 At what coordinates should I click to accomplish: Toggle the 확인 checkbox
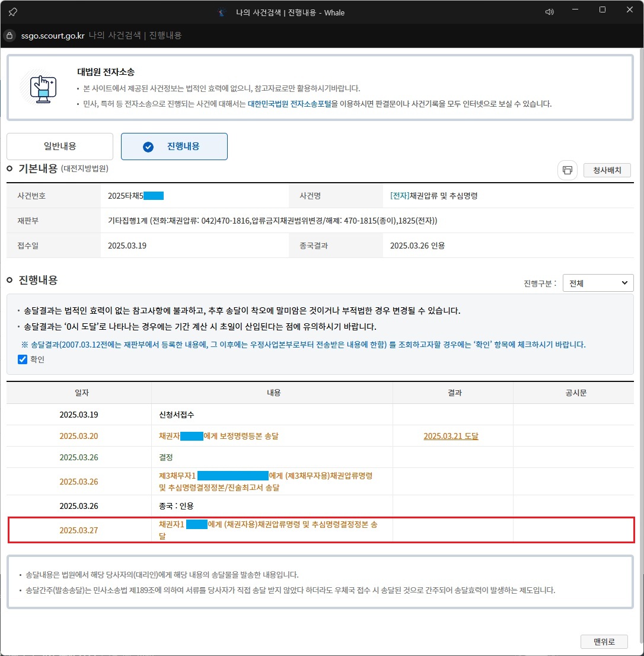point(22,359)
